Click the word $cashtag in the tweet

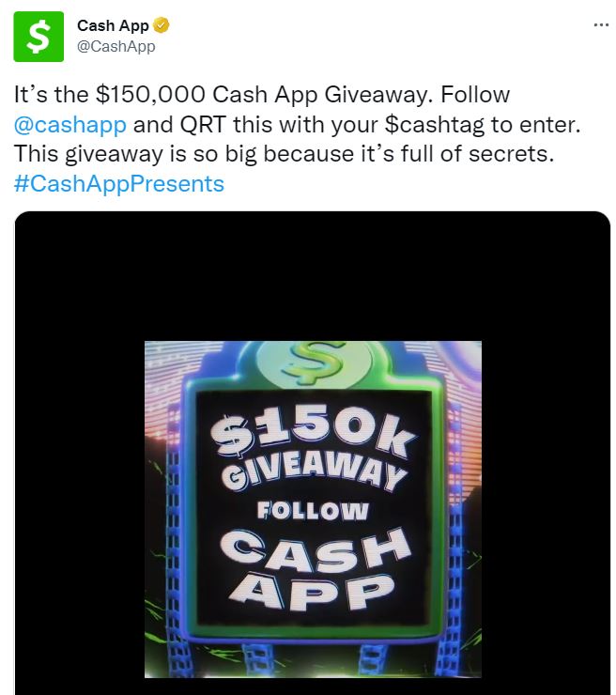435,125
